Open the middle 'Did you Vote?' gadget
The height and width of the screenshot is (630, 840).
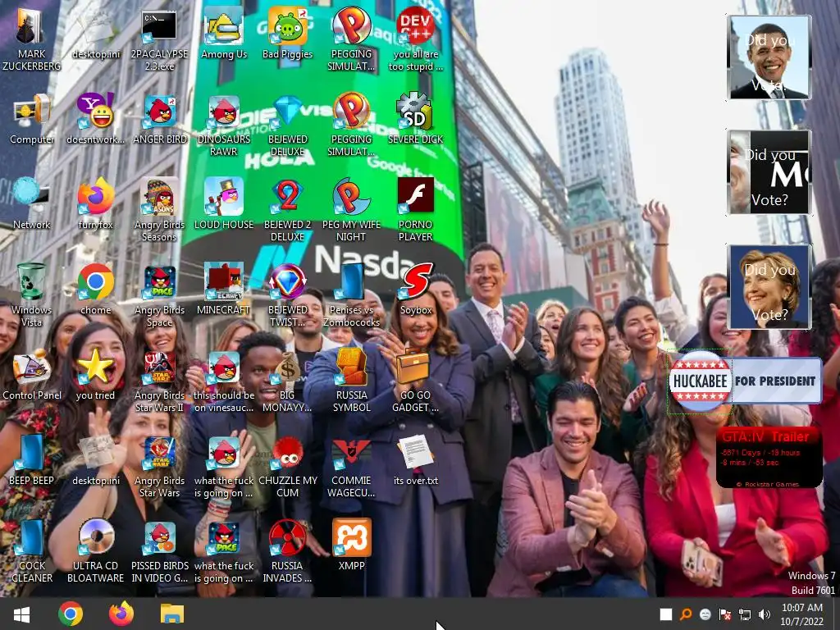point(769,172)
